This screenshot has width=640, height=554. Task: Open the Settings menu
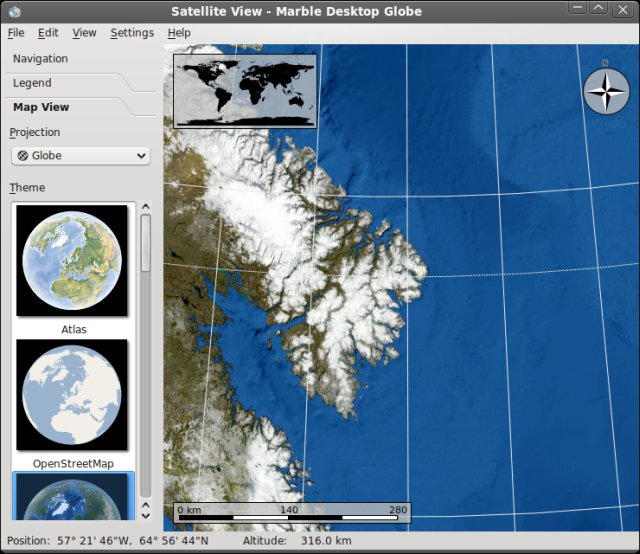click(132, 33)
